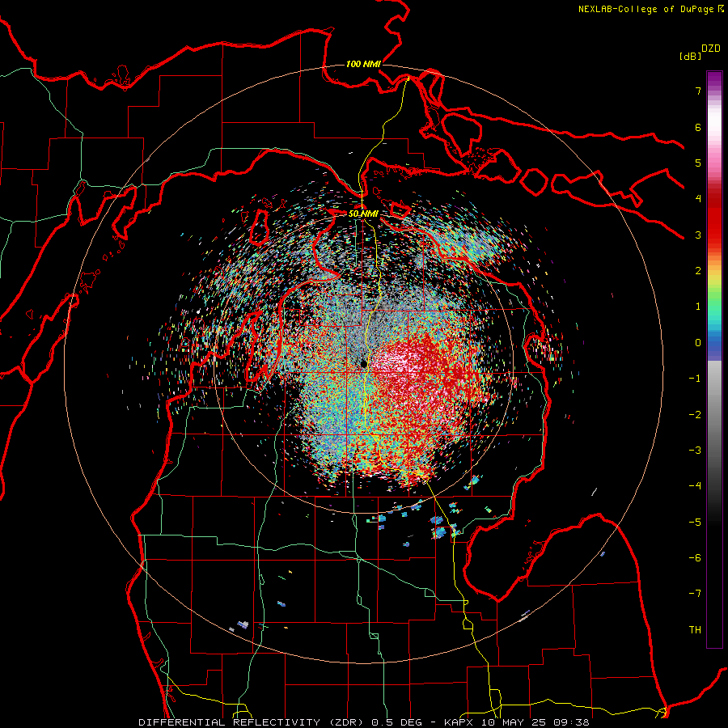Click the 2 value on color scale

click(x=698, y=271)
